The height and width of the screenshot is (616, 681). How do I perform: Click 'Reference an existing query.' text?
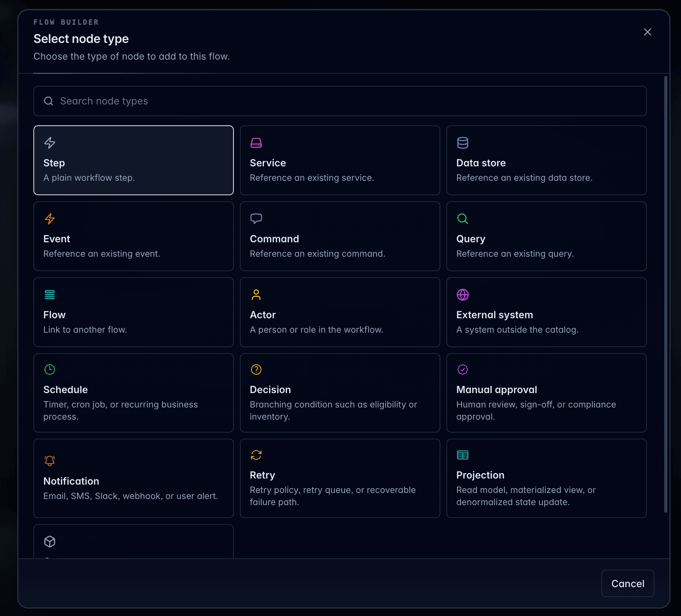(515, 254)
